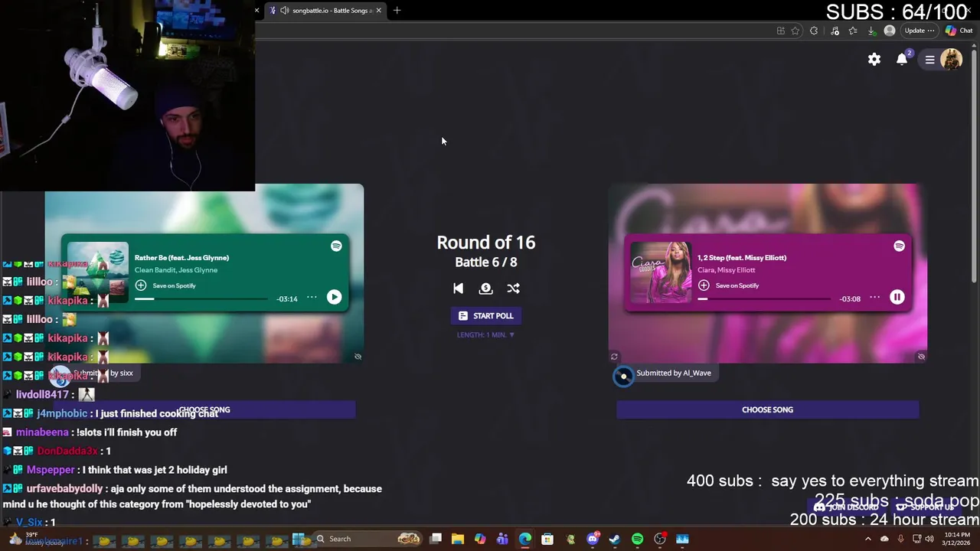Select the songbattle.io browser tab

[325, 10]
